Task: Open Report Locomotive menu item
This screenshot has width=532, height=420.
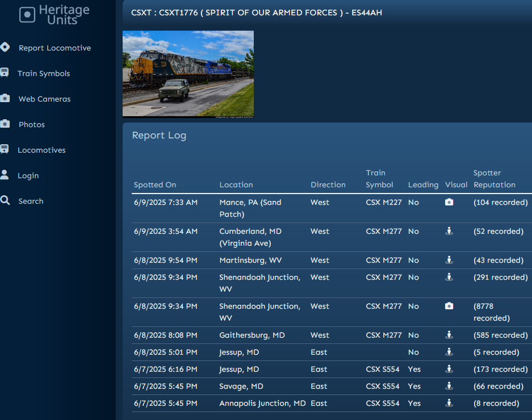Action: (55, 48)
